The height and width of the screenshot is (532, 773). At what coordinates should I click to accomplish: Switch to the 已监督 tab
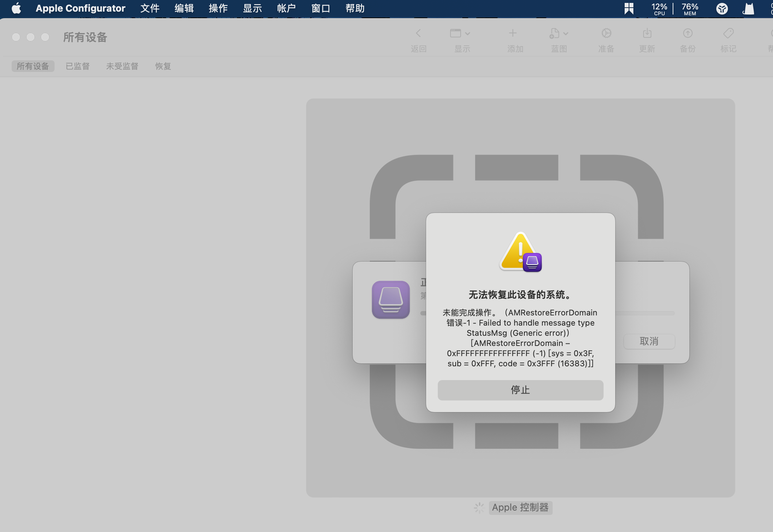[77, 66]
